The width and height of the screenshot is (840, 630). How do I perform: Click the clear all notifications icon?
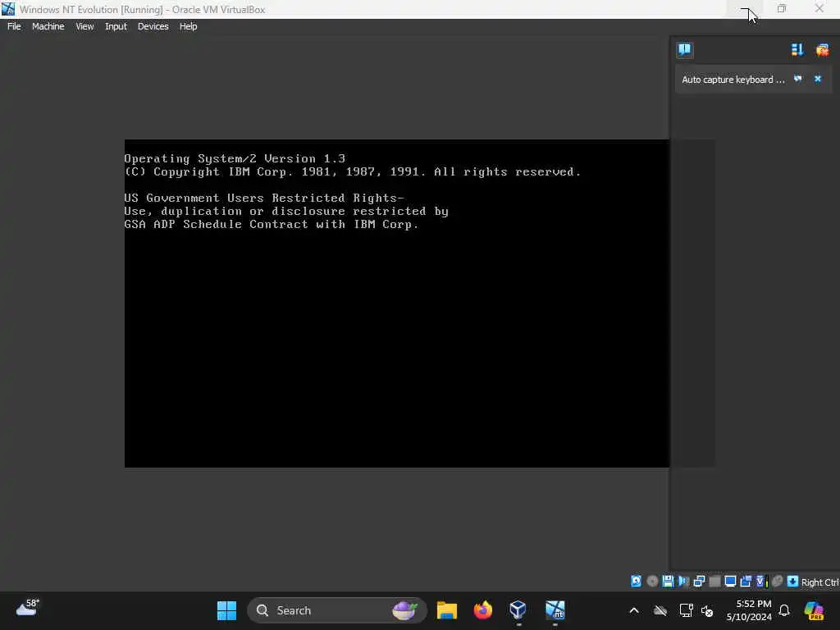point(822,50)
